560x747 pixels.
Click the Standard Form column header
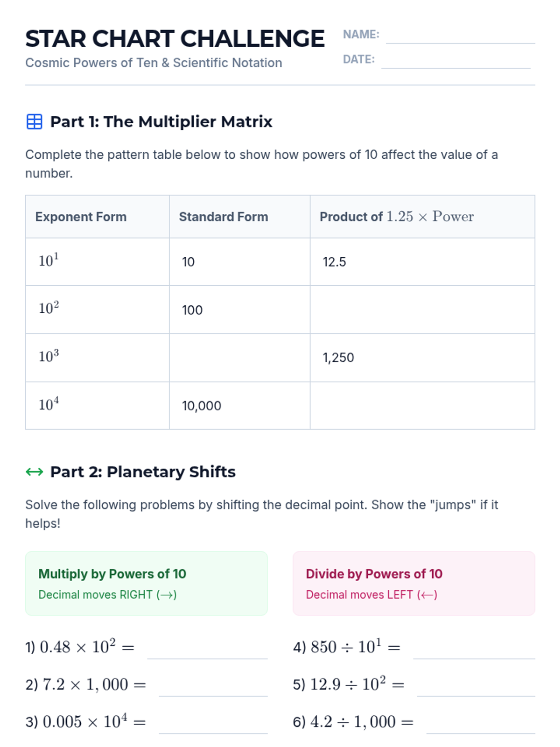(x=224, y=217)
